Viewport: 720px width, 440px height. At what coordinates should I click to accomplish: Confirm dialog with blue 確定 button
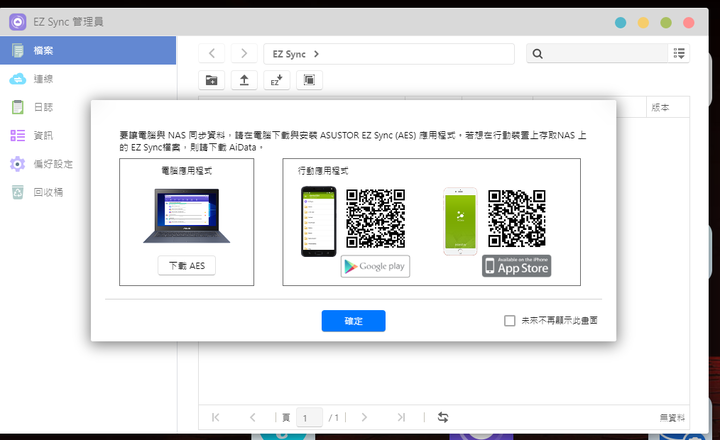(354, 321)
